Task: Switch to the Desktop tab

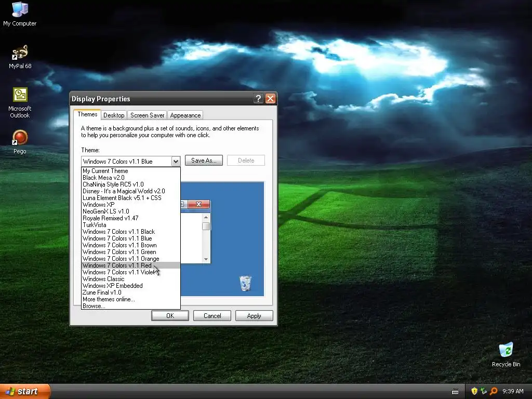Action: point(114,115)
